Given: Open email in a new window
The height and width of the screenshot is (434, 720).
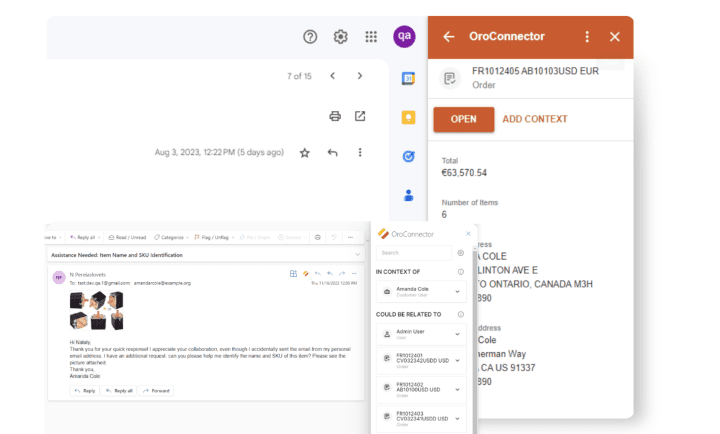Looking at the screenshot, I should click(x=360, y=116).
